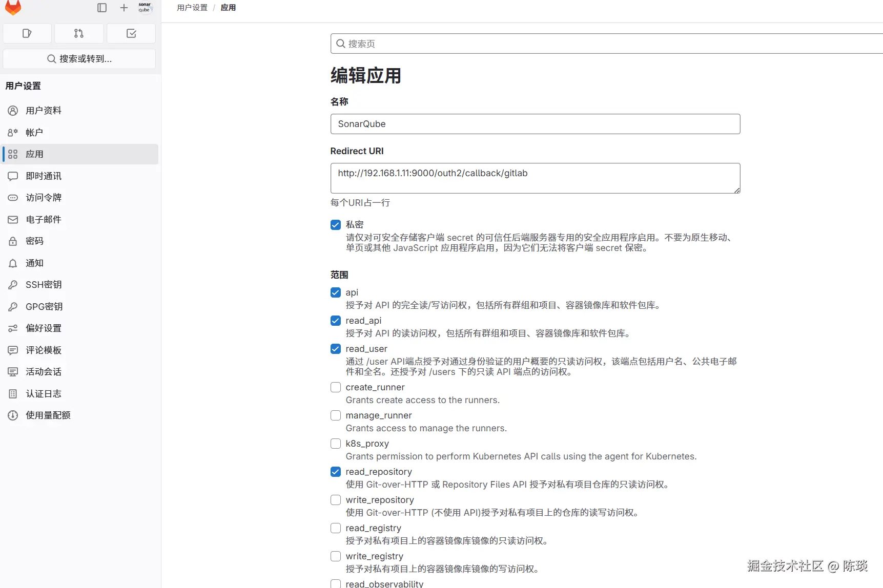Click the chat bubble icon beside 即时通讯
The height and width of the screenshot is (588, 883).
13,176
